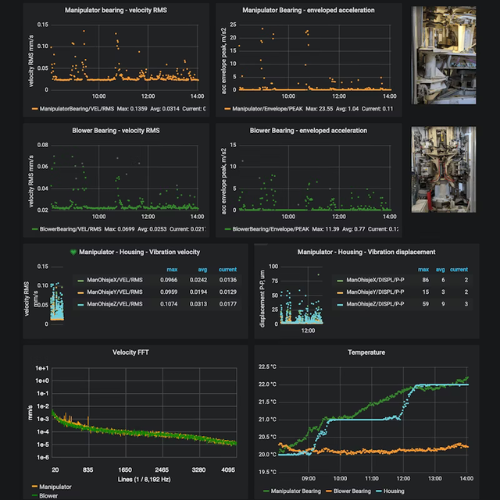
Task: Open the Blower Bearing enveloped acceleration panel title
Action: 309,131
